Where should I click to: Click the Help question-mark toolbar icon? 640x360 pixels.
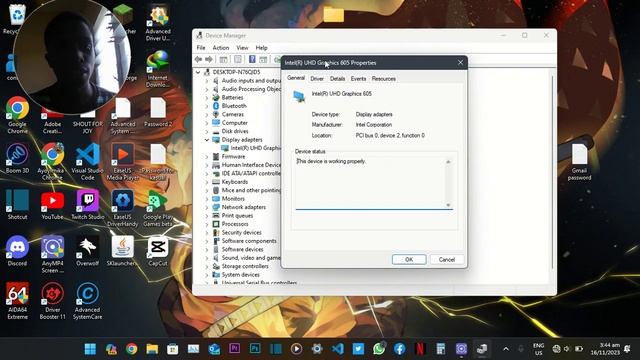point(252,60)
